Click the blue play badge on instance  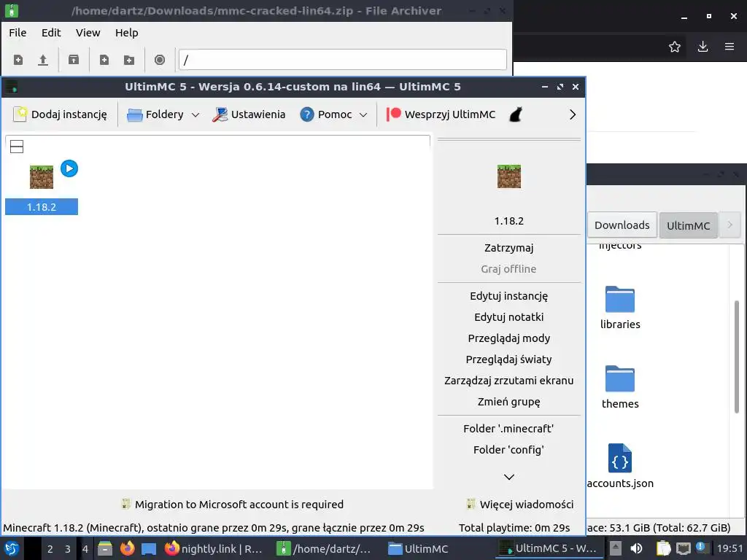(x=69, y=168)
